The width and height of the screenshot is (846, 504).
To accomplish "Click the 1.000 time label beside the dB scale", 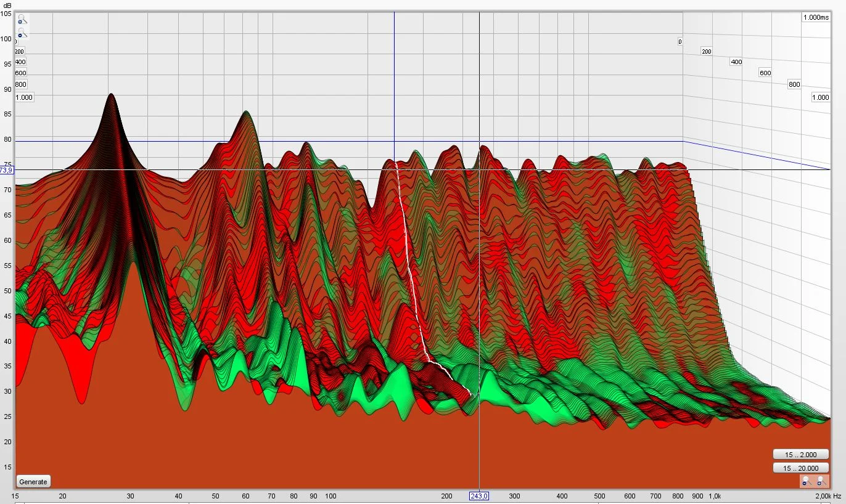I will pos(24,97).
